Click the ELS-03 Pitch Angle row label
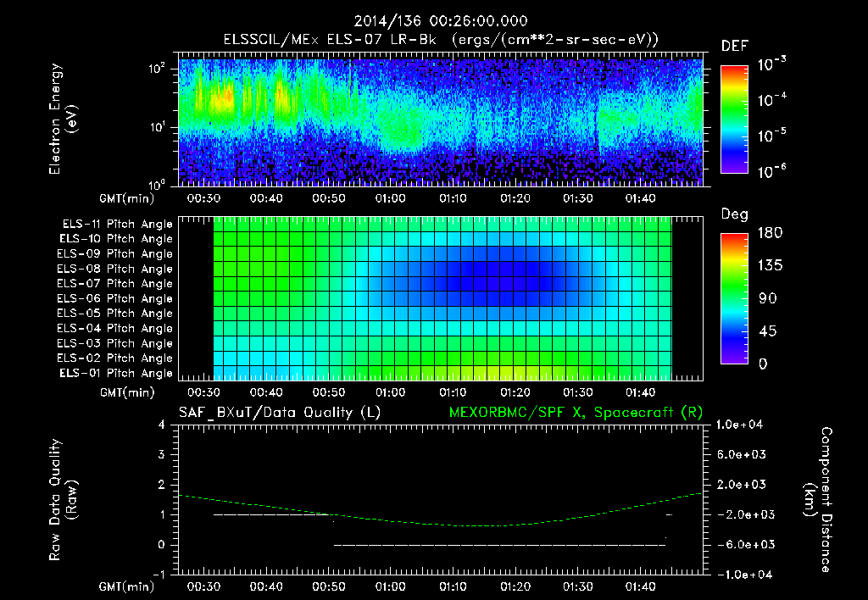 pyautogui.click(x=115, y=343)
